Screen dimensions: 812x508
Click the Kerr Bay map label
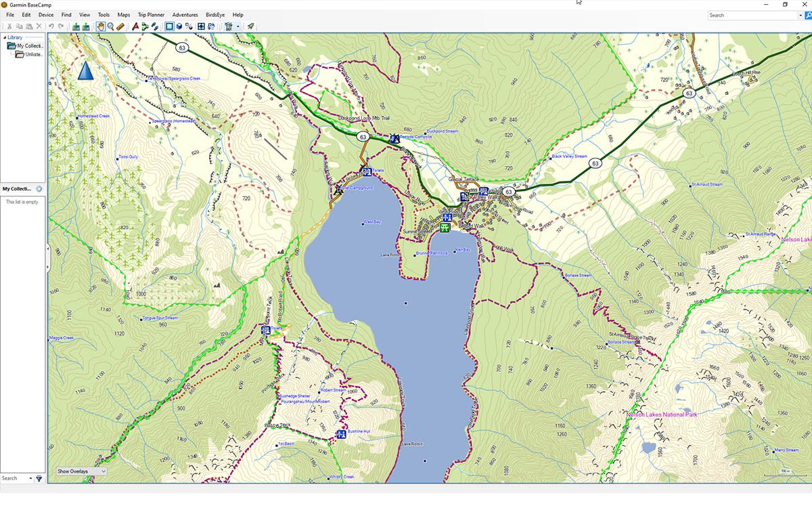coord(464,250)
